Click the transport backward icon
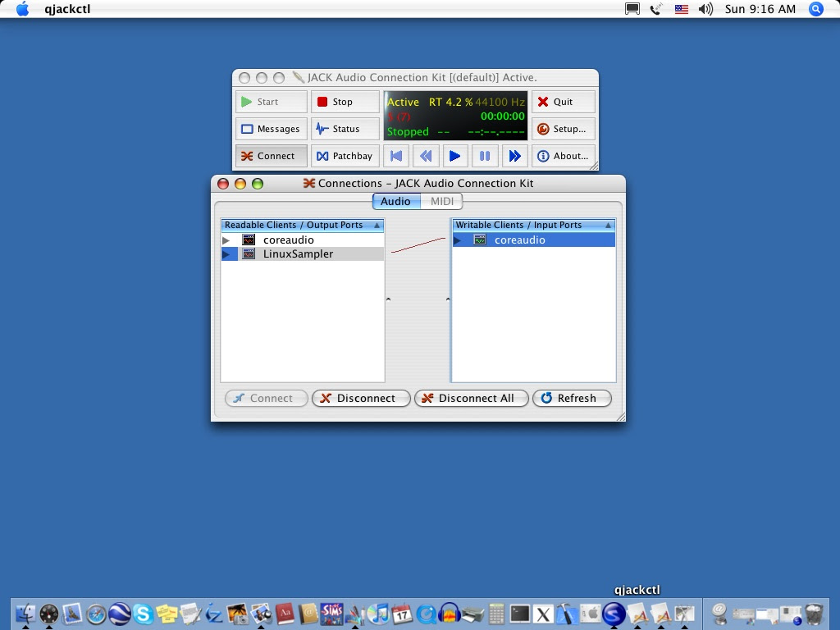This screenshot has width=840, height=630. click(426, 156)
